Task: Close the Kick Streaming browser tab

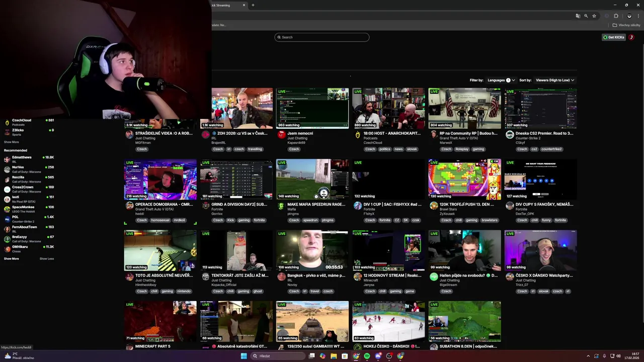Action: (244, 5)
